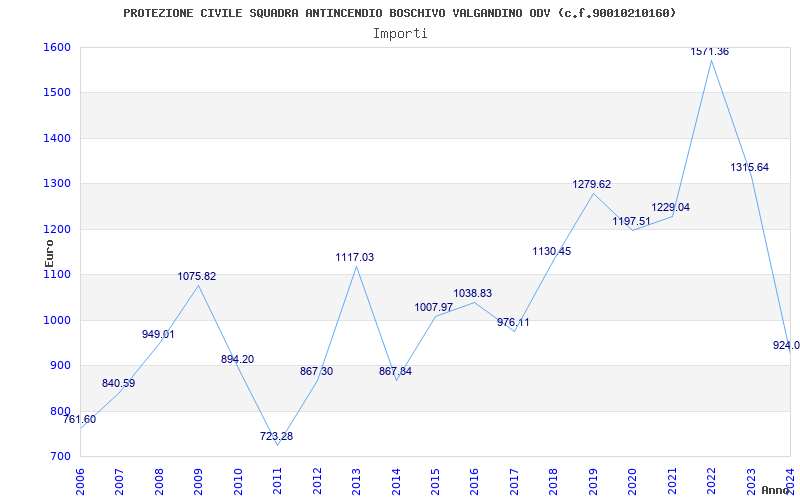This screenshot has width=800, height=500.
Task: Click the chart title with organization name
Action: coord(400,13)
